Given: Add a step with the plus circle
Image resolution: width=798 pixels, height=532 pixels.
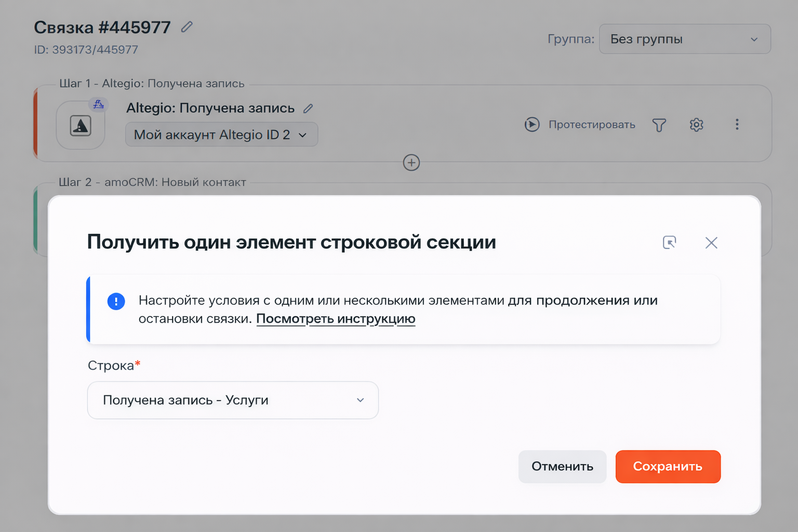Looking at the screenshot, I should 411,163.
